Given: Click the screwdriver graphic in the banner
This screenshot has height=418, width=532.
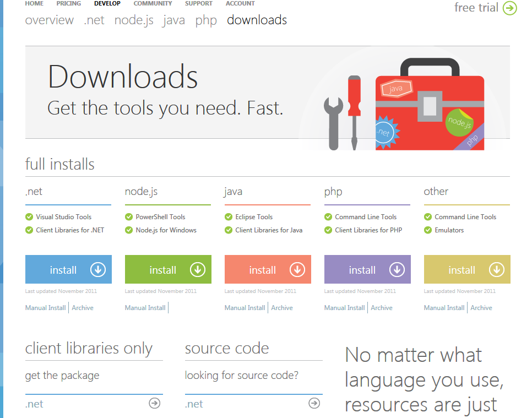Looking at the screenshot, I should tap(354, 113).
